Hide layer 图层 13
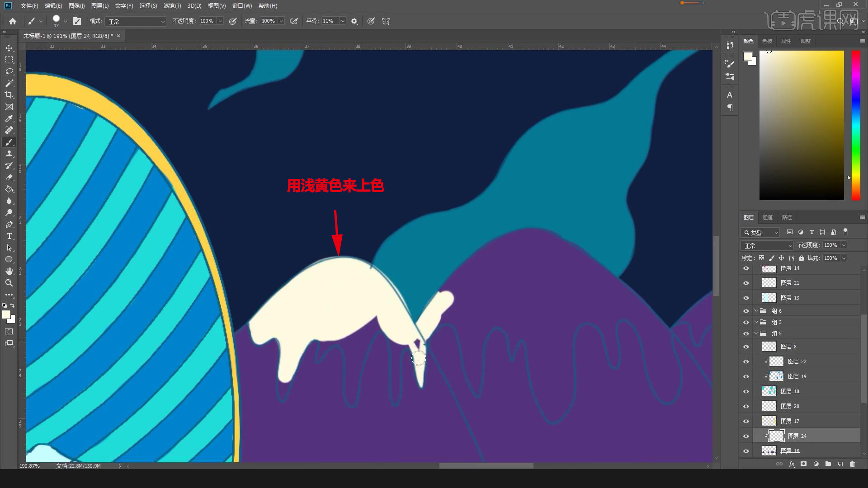The width and height of the screenshot is (868, 488). (746, 298)
